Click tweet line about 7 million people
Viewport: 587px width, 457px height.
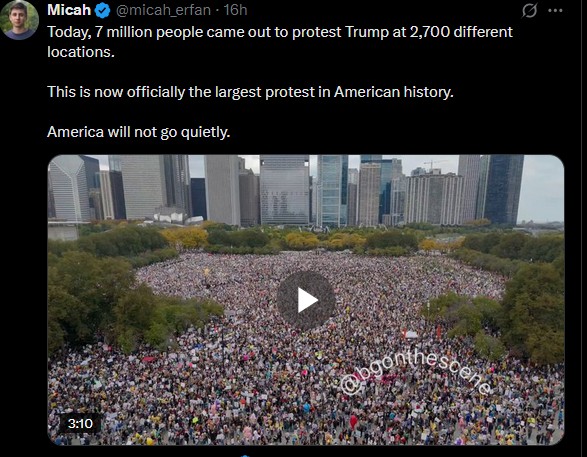pos(280,32)
